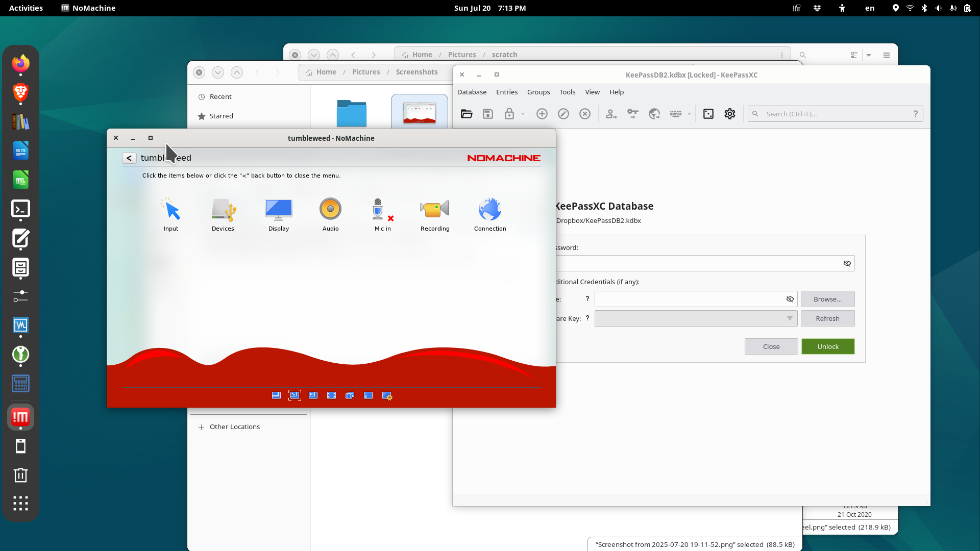This screenshot has height=551, width=980.
Task: Click the NoMachine '<' back button
Action: point(129,158)
